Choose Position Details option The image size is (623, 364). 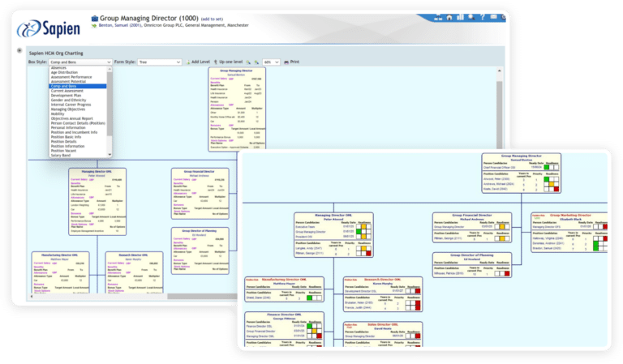click(78, 141)
